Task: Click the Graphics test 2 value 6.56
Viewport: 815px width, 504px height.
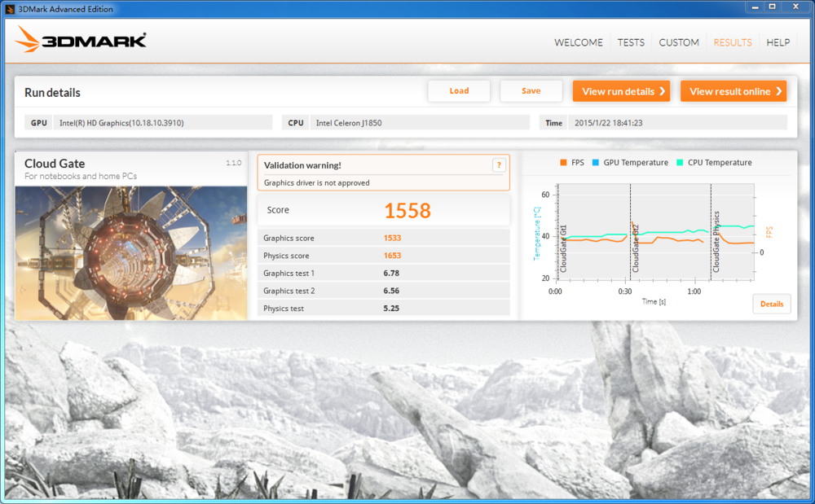Action: pos(391,291)
